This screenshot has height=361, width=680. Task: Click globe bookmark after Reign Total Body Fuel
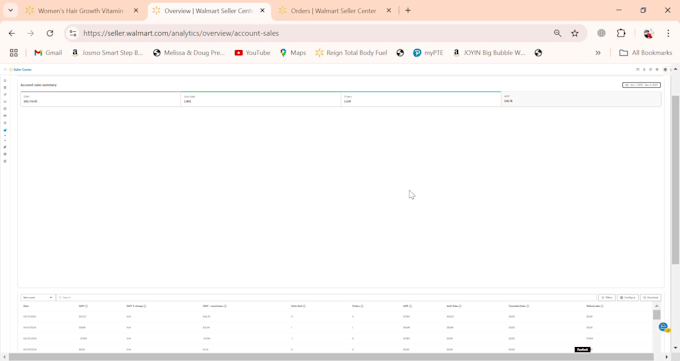(x=400, y=53)
